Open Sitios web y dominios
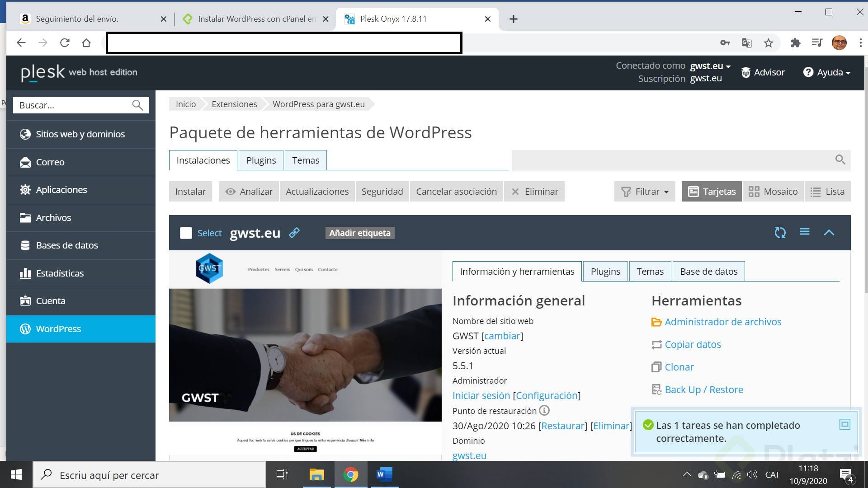 81,134
